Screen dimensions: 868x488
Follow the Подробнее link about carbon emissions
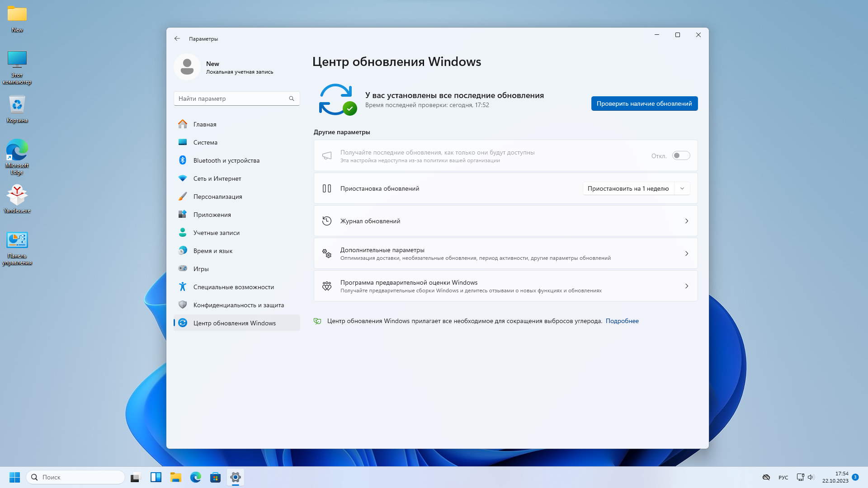[622, 321]
